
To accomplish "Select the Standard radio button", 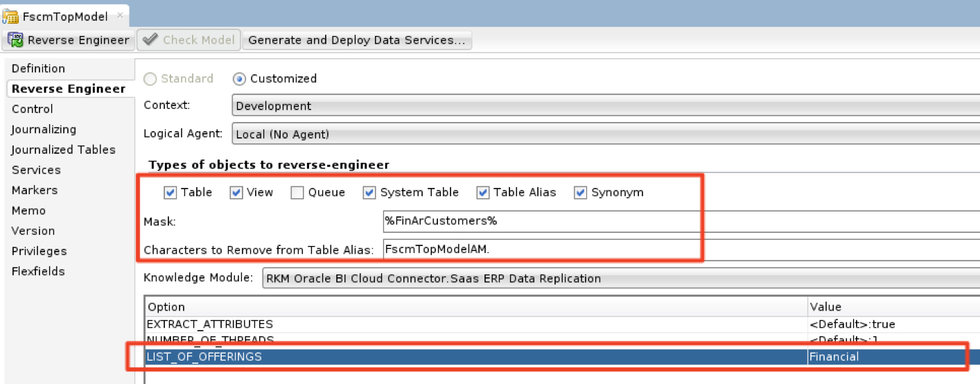I will pyautogui.click(x=150, y=79).
